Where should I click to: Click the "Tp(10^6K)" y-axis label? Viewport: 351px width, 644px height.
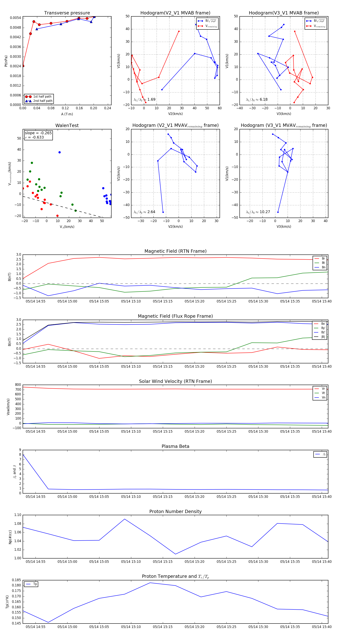7,602
